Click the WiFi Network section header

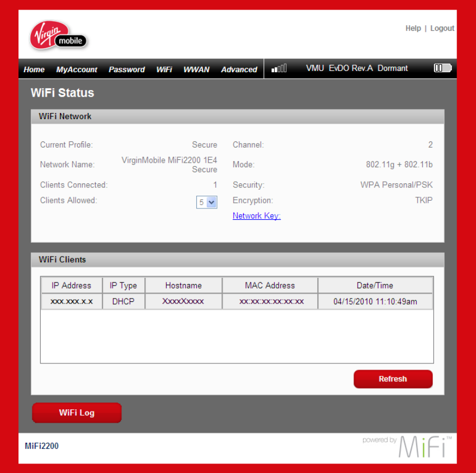(x=237, y=116)
